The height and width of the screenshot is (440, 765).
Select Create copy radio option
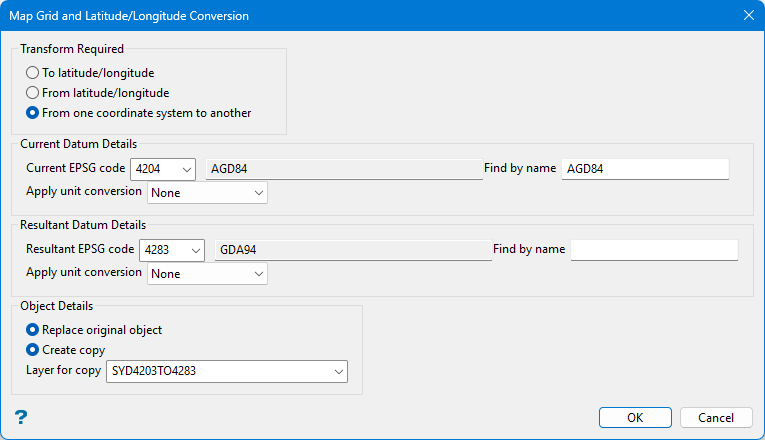pyautogui.click(x=33, y=350)
